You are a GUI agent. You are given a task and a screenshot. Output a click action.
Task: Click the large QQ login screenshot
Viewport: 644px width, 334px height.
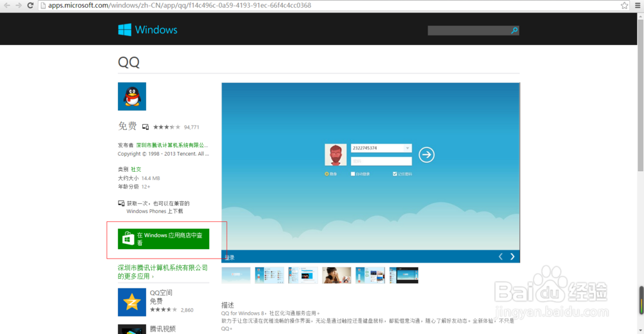click(x=370, y=166)
